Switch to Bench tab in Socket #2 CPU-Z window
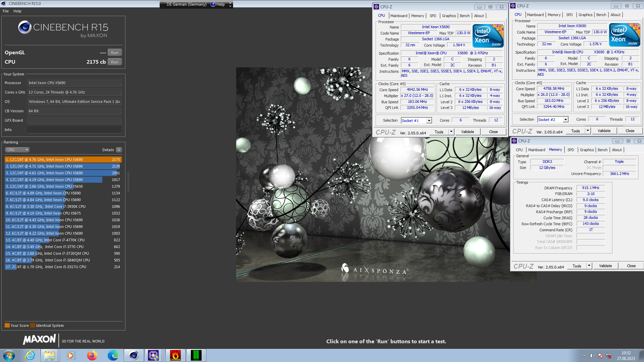 point(601,15)
